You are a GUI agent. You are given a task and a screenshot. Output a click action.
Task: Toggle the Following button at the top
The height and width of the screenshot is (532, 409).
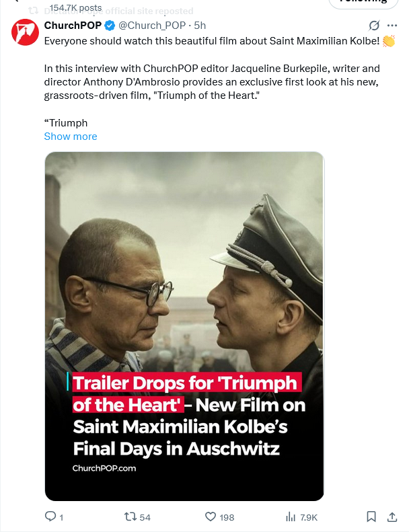click(x=363, y=3)
